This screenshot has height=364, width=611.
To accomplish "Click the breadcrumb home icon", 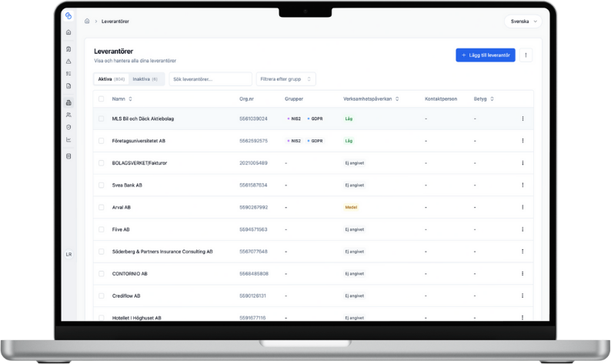I will (87, 21).
